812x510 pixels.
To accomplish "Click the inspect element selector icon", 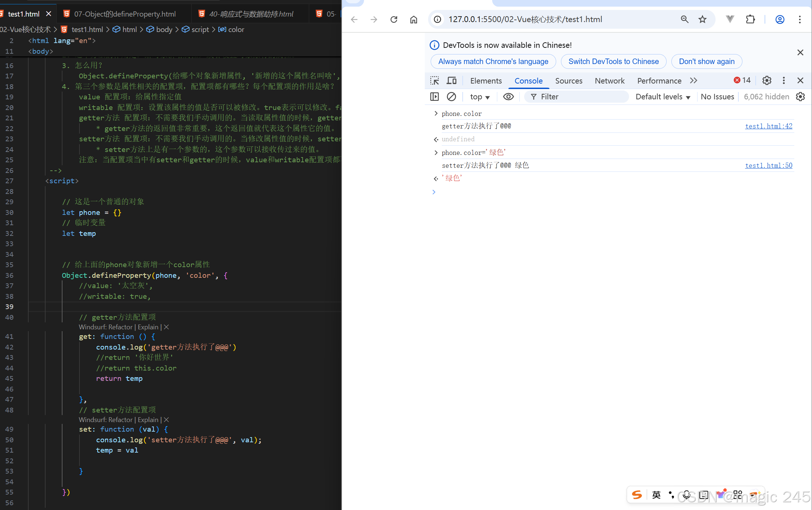I will click(434, 81).
